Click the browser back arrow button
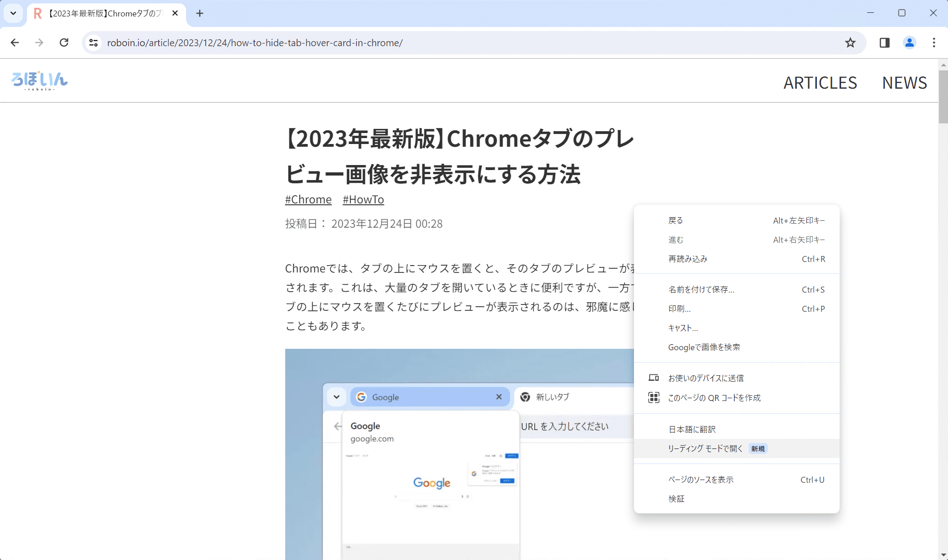The height and width of the screenshot is (560, 948). 15,43
